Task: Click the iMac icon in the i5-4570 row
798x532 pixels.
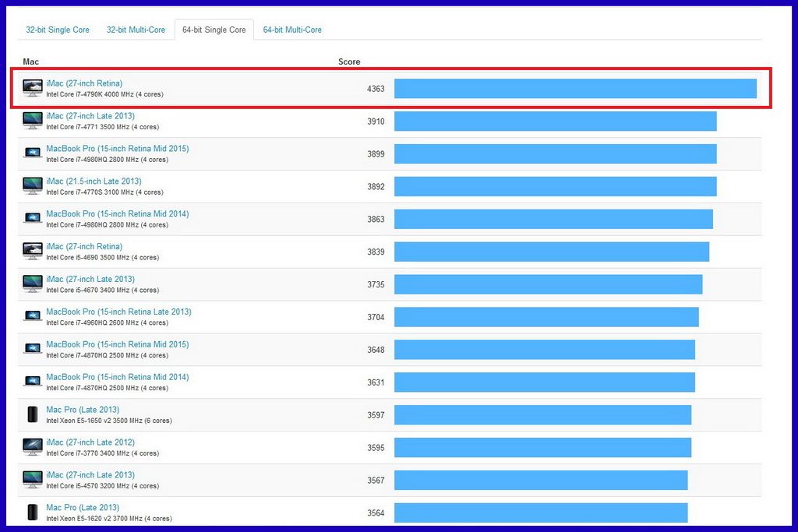Action: 33,480
